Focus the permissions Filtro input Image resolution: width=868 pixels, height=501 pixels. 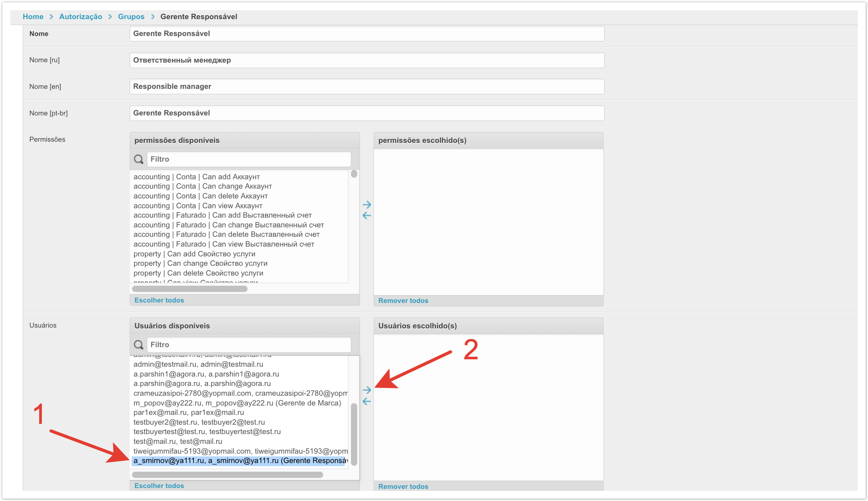(249, 159)
